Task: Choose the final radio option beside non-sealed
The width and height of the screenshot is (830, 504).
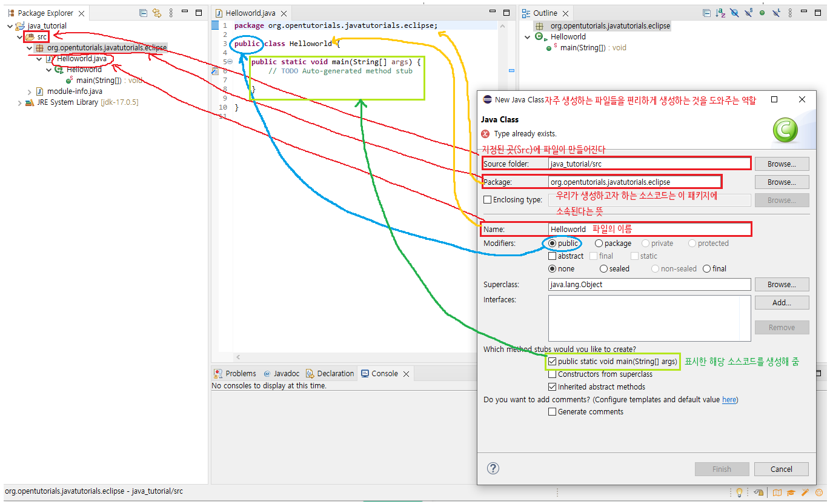Action: coord(706,269)
